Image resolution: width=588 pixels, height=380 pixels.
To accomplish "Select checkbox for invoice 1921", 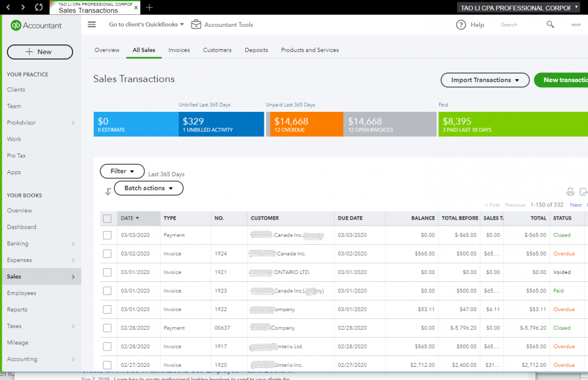I will tap(107, 272).
